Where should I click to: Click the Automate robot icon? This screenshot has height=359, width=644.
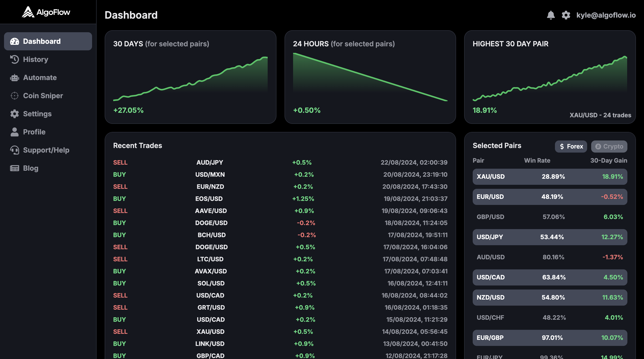click(15, 78)
